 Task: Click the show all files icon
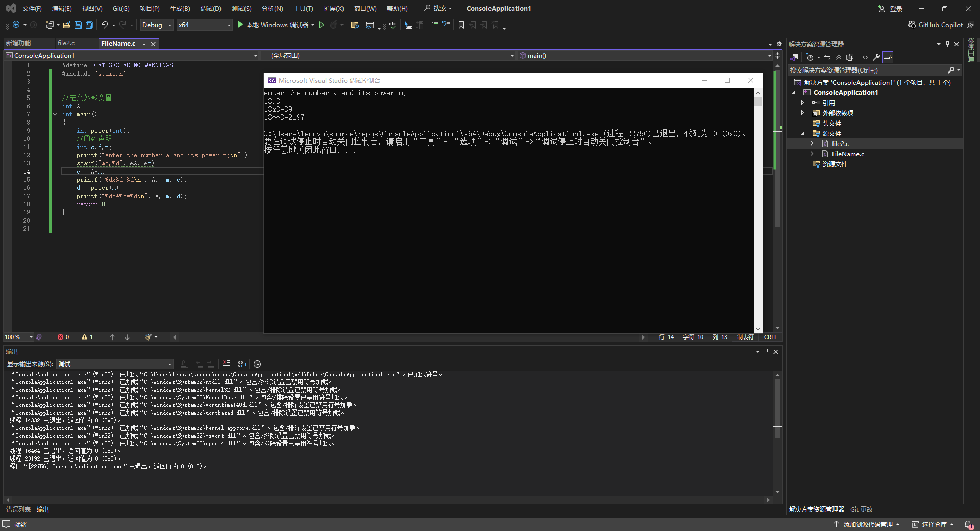[850, 57]
